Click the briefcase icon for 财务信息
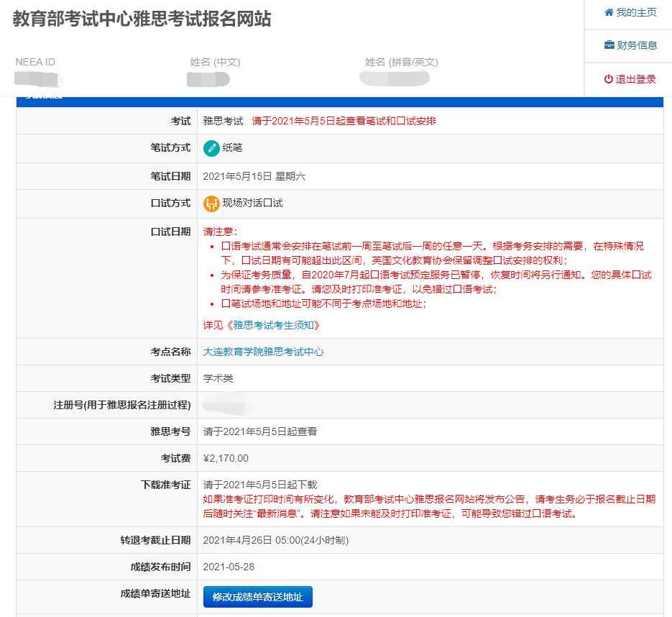The height and width of the screenshot is (617, 672). coord(609,45)
